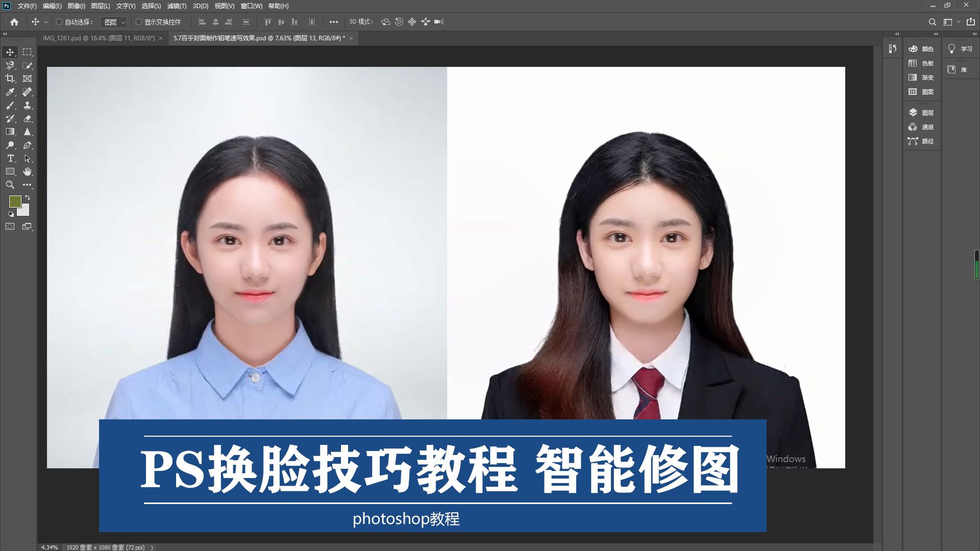Choose the Clone Stamp tool

27,105
